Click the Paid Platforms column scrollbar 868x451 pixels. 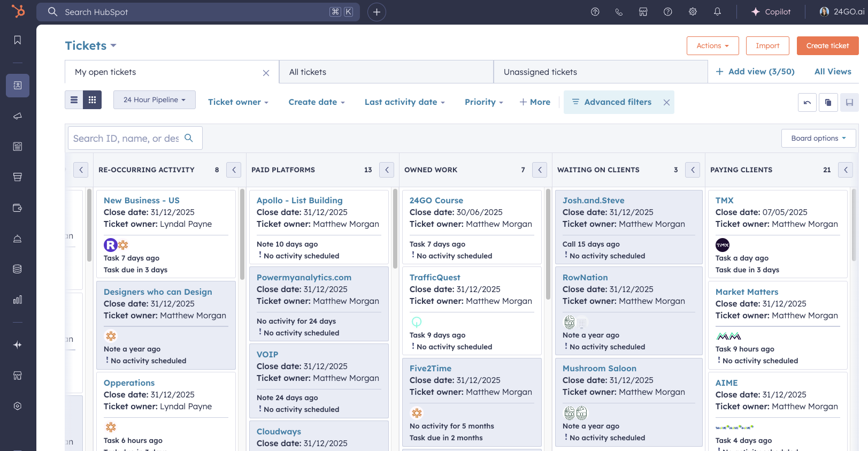click(395, 228)
